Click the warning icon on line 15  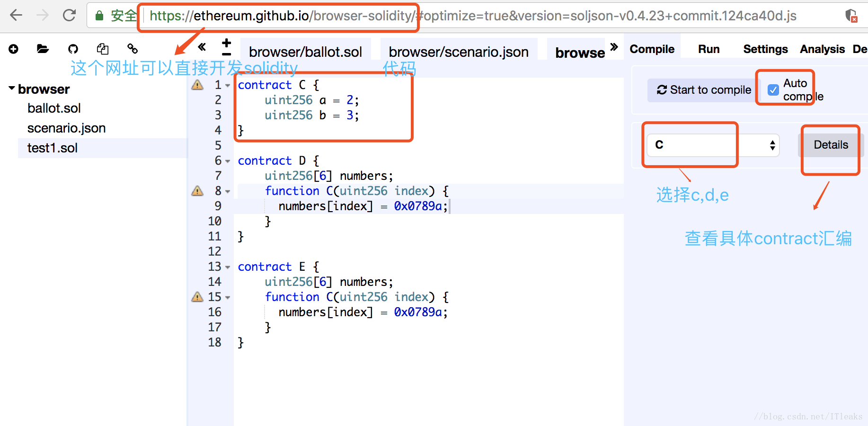tap(197, 297)
